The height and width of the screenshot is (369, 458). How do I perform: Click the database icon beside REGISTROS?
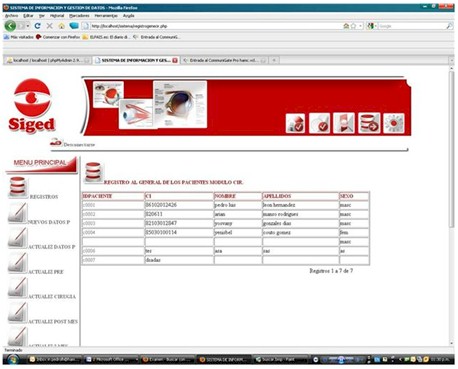pyautogui.click(x=18, y=187)
